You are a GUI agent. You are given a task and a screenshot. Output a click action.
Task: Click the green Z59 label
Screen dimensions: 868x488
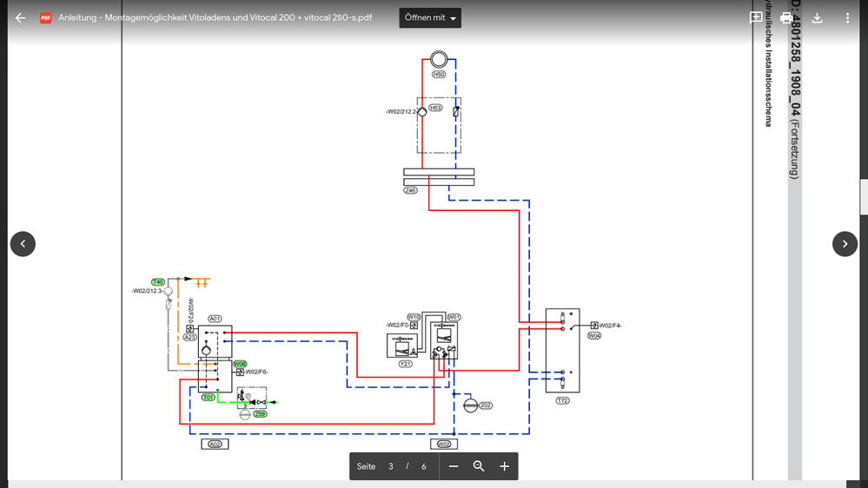click(x=260, y=414)
